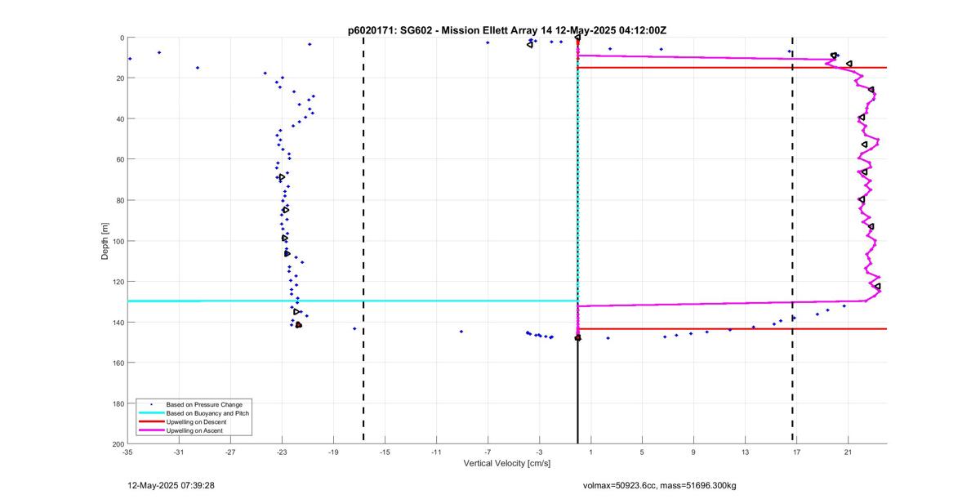Click legend entry 'Upwelling on Descent'

[197, 421]
